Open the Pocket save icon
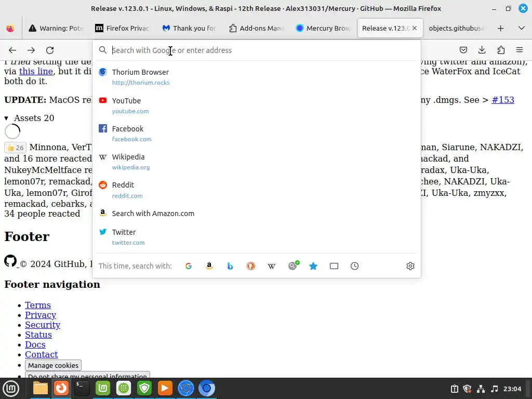Viewport: 532px width, 399px height. tap(463, 50)
